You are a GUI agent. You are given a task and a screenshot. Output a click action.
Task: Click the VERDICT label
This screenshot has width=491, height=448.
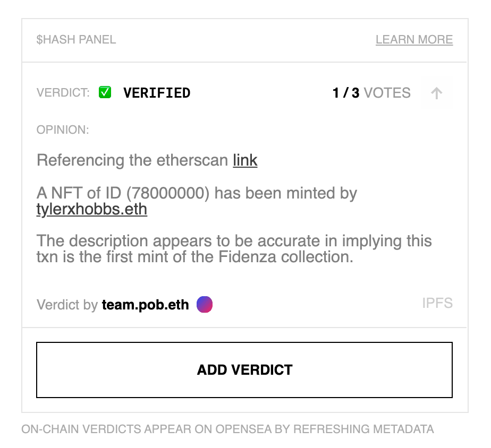click(63, 93)
